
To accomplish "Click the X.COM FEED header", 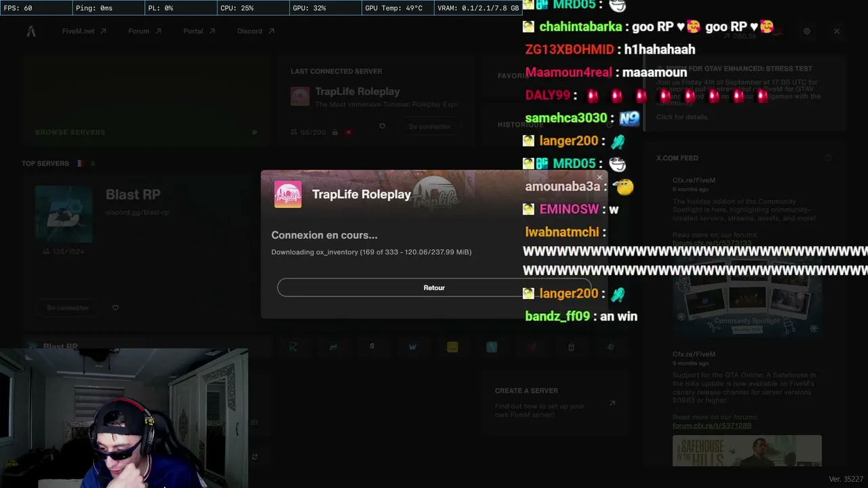I will 677,158.
